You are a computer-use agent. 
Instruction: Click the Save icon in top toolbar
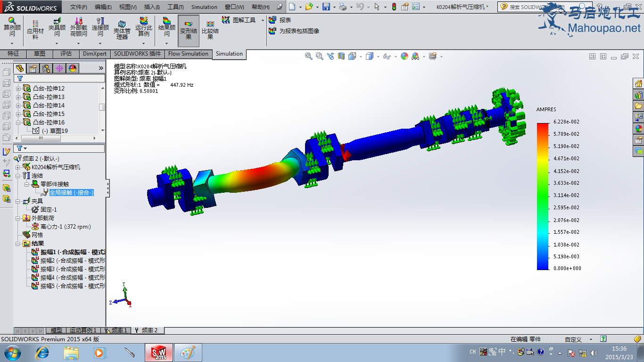point(326,7)
